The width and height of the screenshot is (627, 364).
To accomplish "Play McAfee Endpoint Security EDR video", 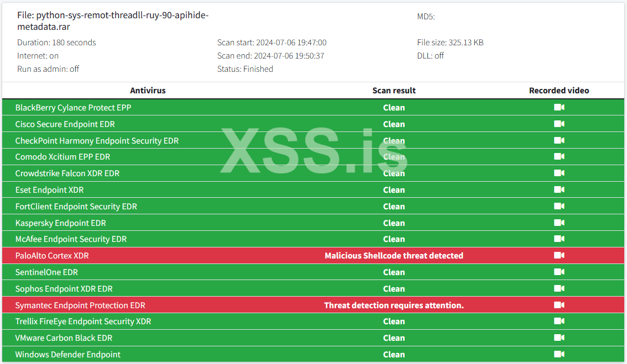I will [x=559, y=239].
